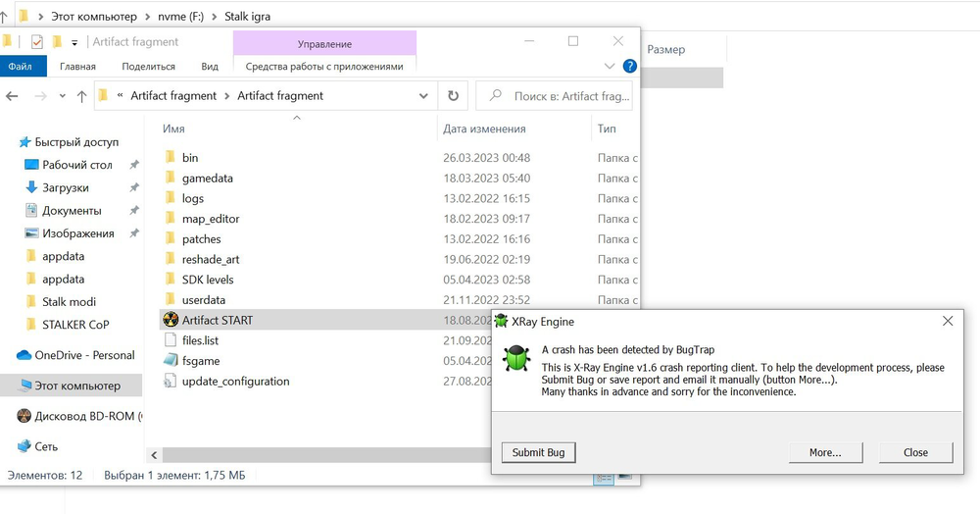
Task: Open the Artifact START application icon
Action: tap(171, 320)
